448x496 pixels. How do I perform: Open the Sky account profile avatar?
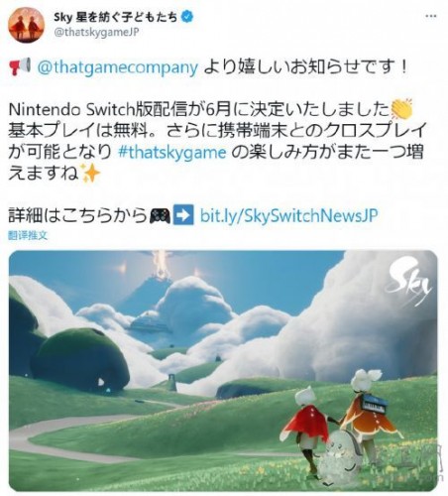point(26,25)
